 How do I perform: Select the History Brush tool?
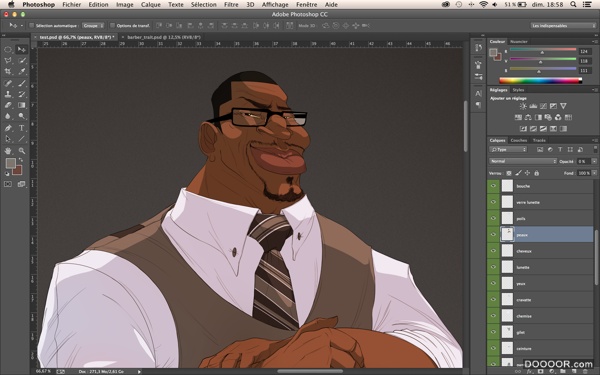22,94
